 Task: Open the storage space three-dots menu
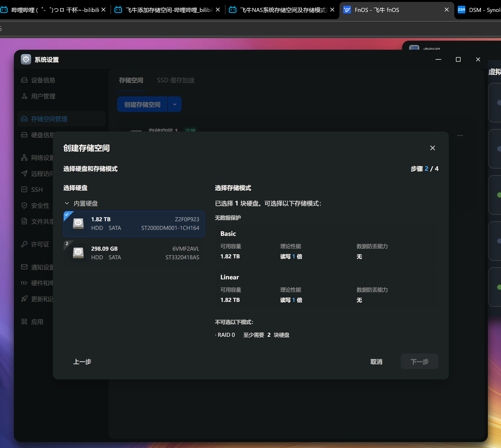click(x=460, y=135)
